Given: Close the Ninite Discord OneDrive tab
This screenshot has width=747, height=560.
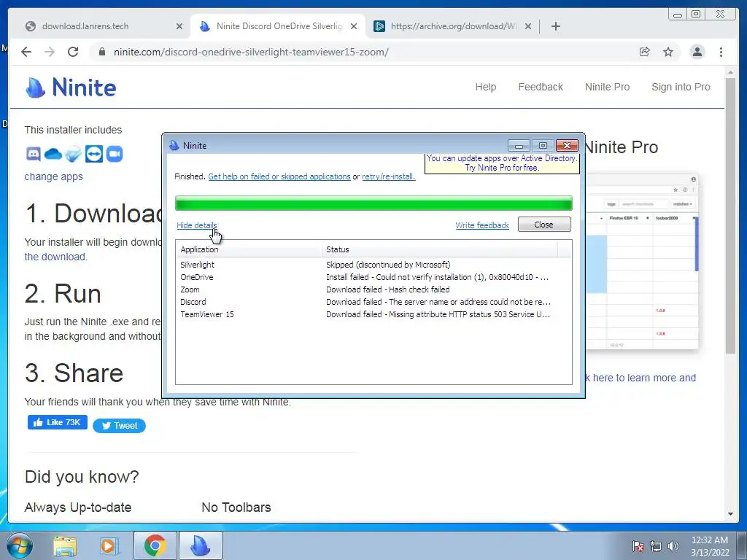Looking at the screenshot, I should coord(354,26).
